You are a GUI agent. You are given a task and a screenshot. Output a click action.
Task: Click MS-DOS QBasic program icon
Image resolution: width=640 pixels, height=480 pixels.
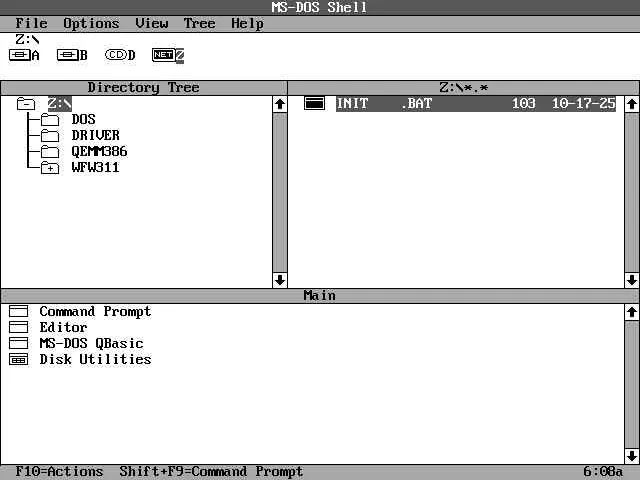pos(18,343)
